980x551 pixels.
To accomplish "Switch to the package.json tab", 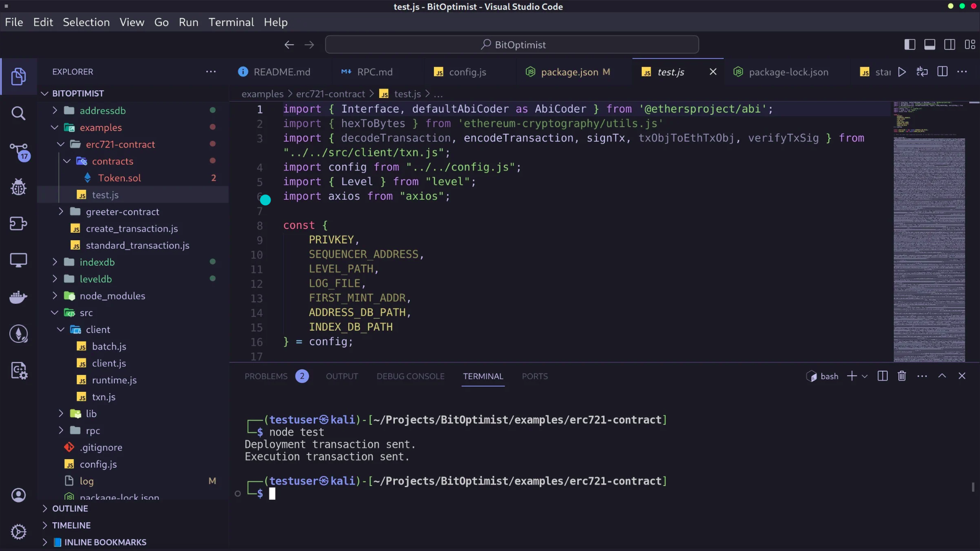I will pyautogui.click(x=569, y=72).
